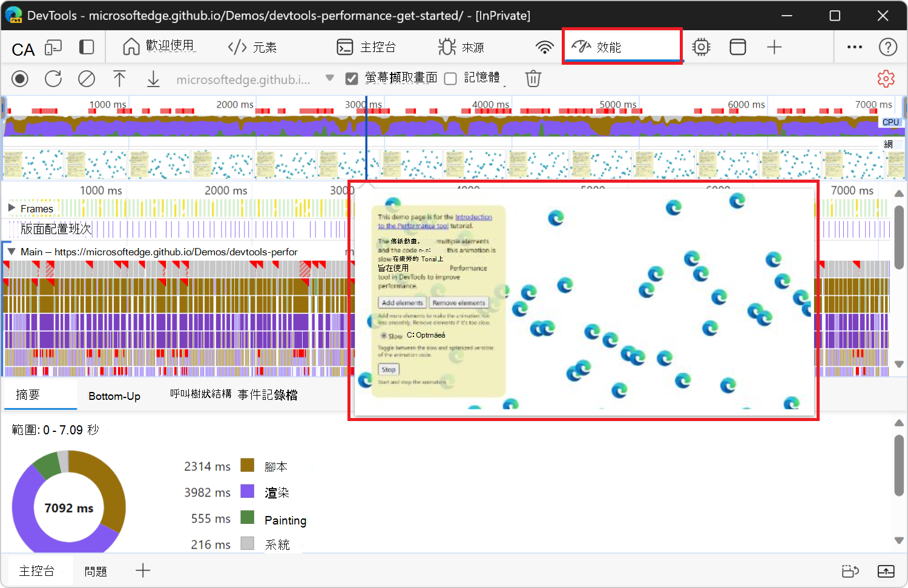The image size is (908, 588).
Task: Open the 呼叫樹狀結構 call tree tab
Action: coord(200,394)
